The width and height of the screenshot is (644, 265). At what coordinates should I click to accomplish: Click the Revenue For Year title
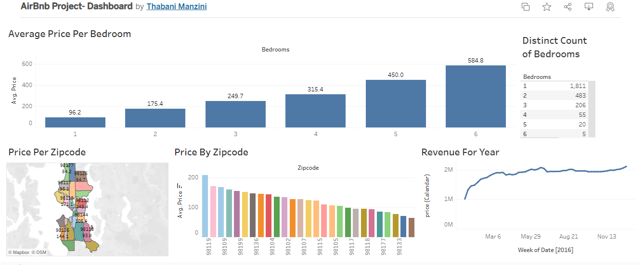coord(460,152)
